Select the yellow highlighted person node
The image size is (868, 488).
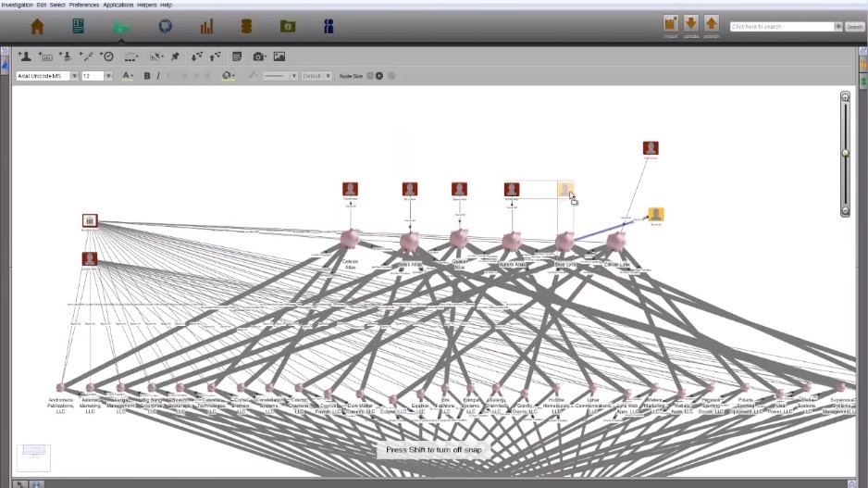[x=656, y=214]
